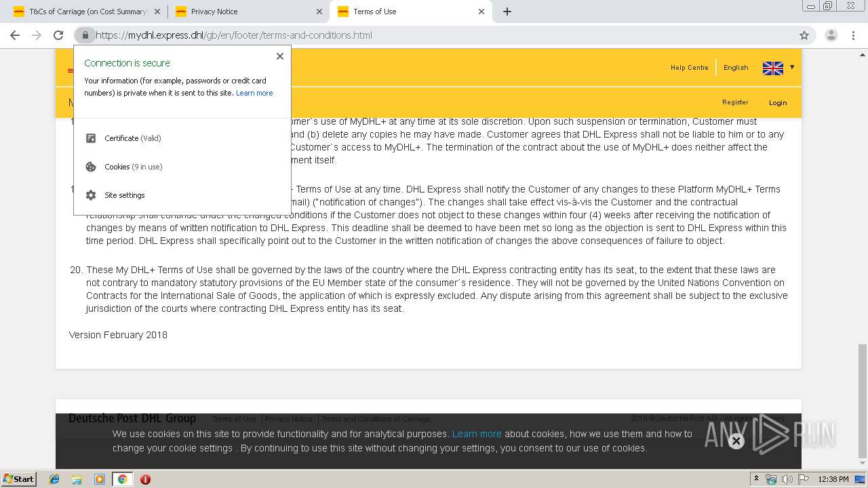
Task: Open File Explorer from taskbar
Action: pyautogui.click(x=77, y=479)
